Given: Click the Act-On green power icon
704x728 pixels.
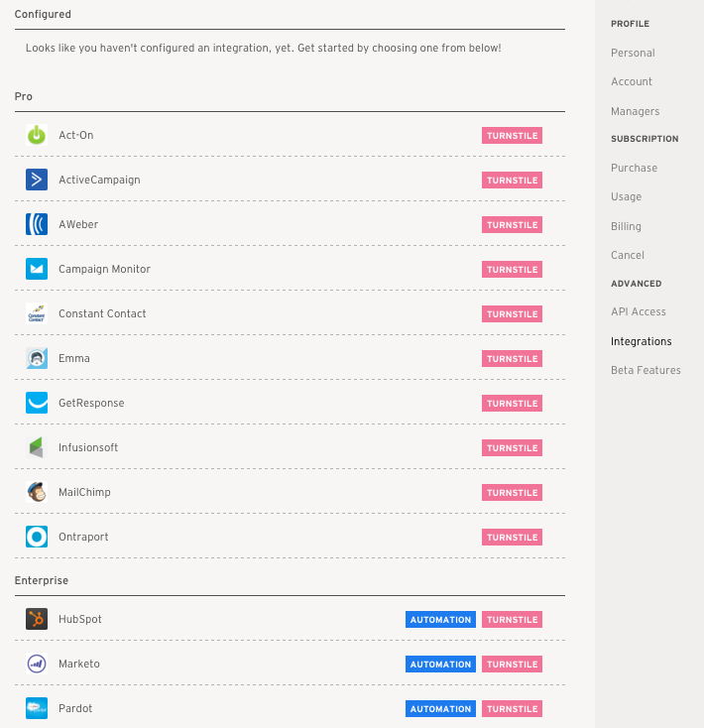Looking at the screenshot, I should [x=37, y=135].
